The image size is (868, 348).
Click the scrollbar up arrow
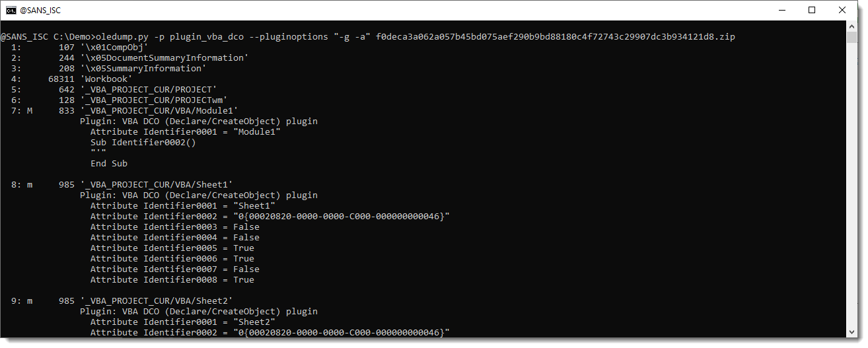coord(852,26)
